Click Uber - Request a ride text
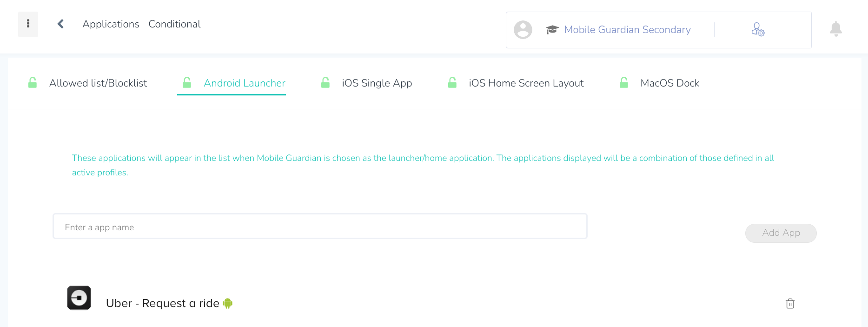Image resolution: width=868 pixels, height=327 pixels. [163, 303]
